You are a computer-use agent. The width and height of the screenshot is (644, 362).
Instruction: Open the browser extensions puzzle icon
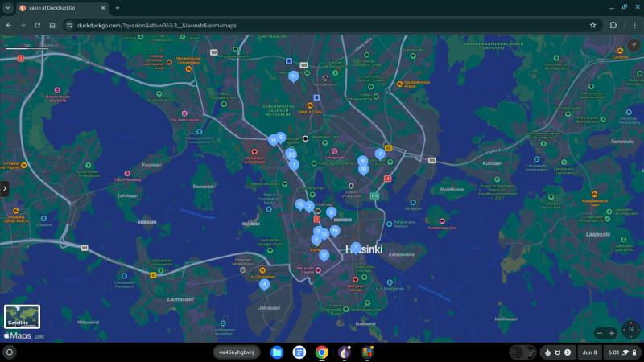click(x=613, y=25)
